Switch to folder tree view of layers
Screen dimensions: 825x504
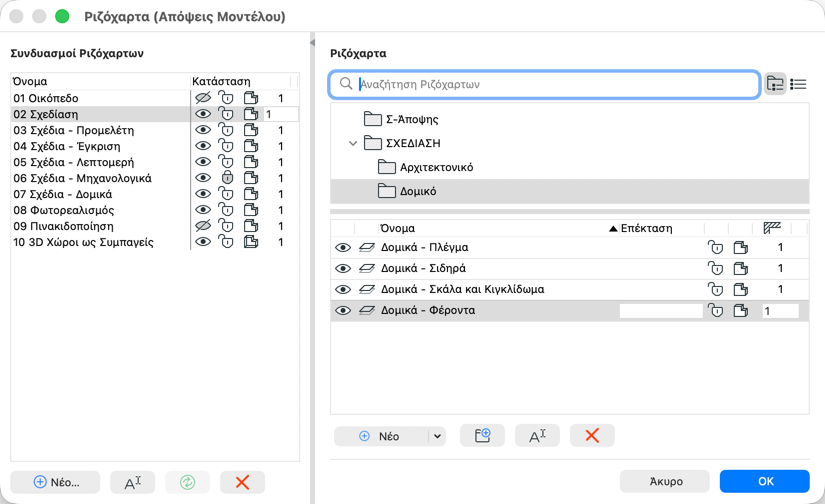pyautogui.click(x=775, y=84)
